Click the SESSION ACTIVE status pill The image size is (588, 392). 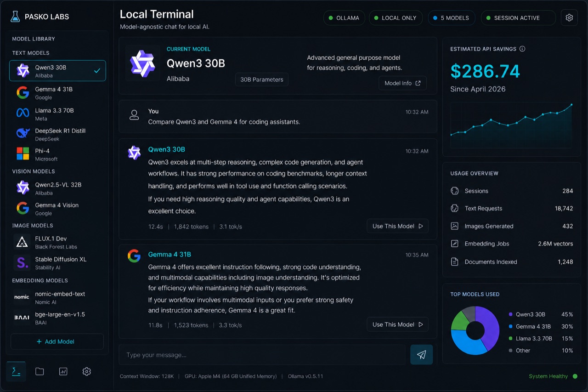518,18
